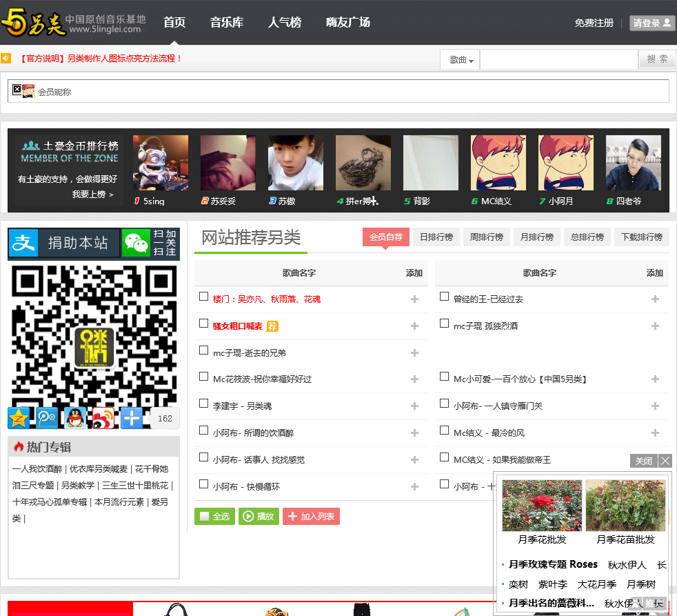Tick checkbox for 骚女粗口喊麦
This screenshot has width=677, height=616.
point(204,323)
